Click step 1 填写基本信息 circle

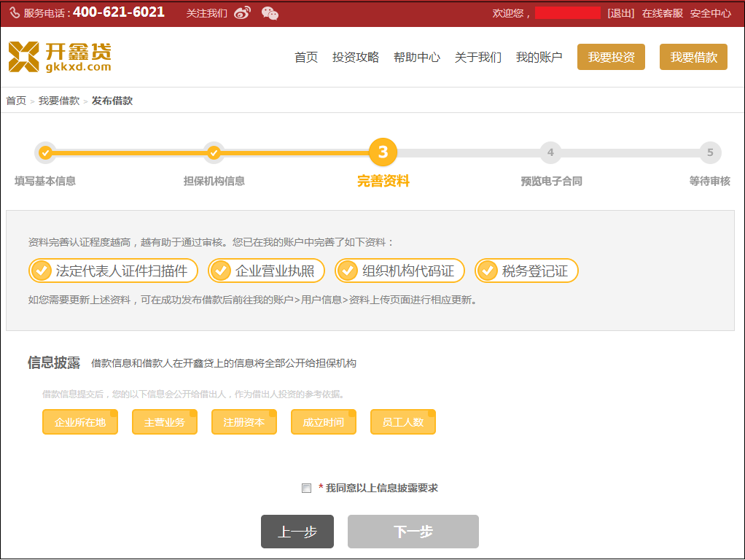[45, 152]
